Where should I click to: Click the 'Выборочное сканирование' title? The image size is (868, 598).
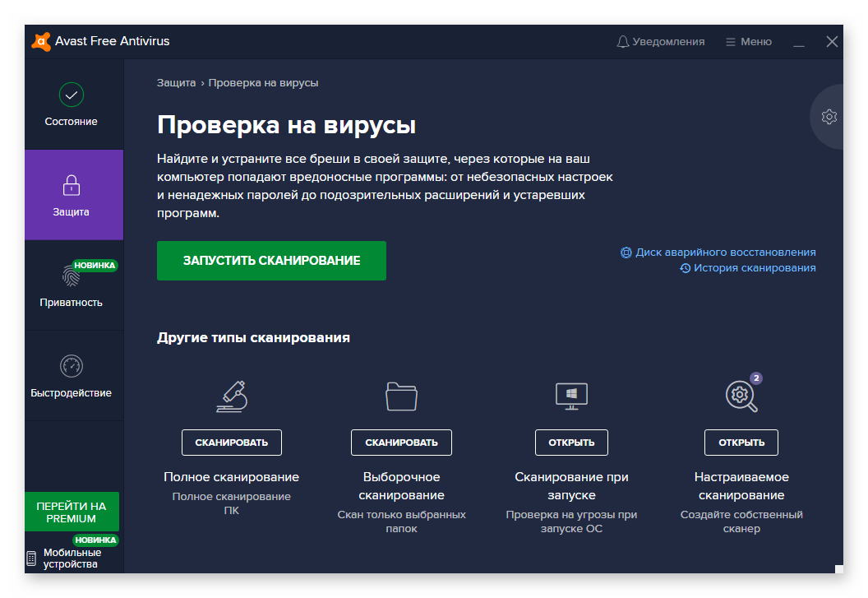click(401, 486)
